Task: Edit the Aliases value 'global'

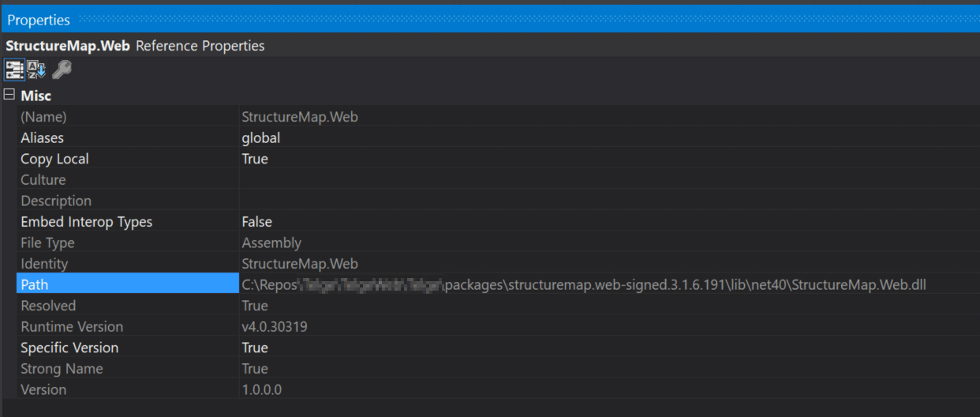Action: (261, 138)
